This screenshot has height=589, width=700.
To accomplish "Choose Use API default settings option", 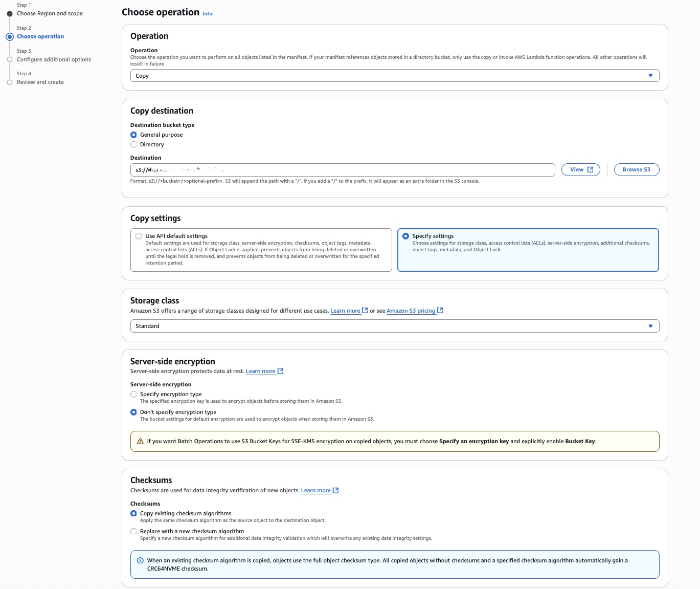I will pyautogui.click(x=139, y=236).
